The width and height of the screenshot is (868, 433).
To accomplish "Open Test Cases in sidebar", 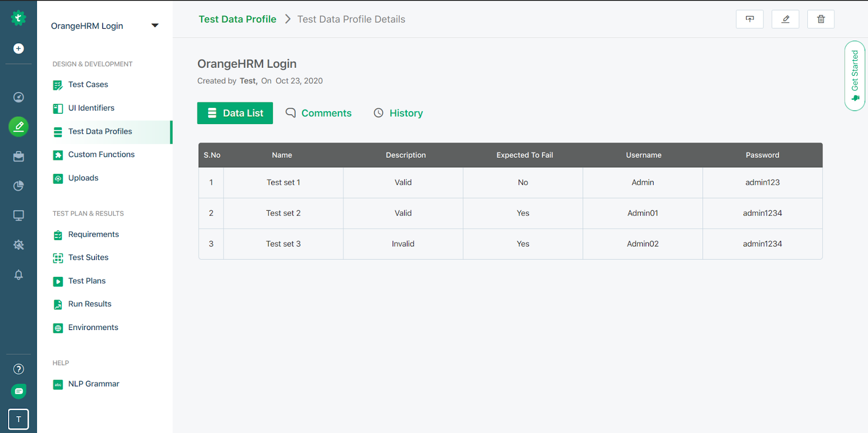I will [x=88, y=85].
